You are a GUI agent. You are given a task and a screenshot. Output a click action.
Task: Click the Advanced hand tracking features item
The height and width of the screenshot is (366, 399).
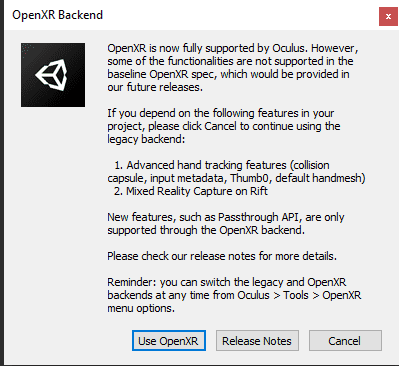pos(236,171)
